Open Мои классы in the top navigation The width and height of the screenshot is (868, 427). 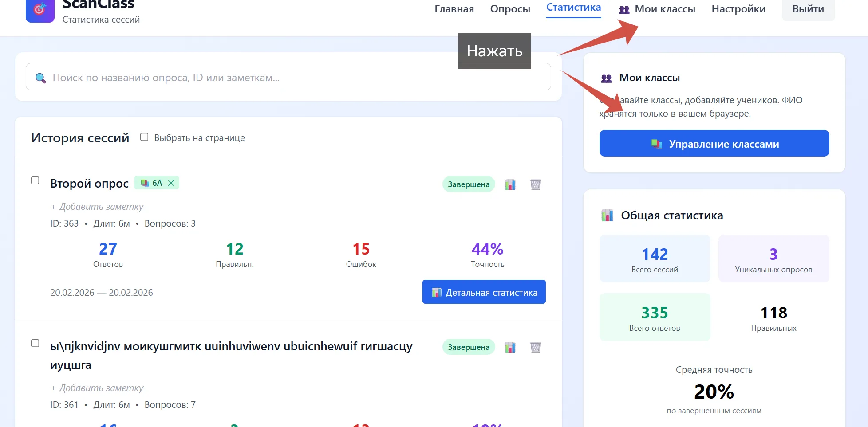(657, 9)
